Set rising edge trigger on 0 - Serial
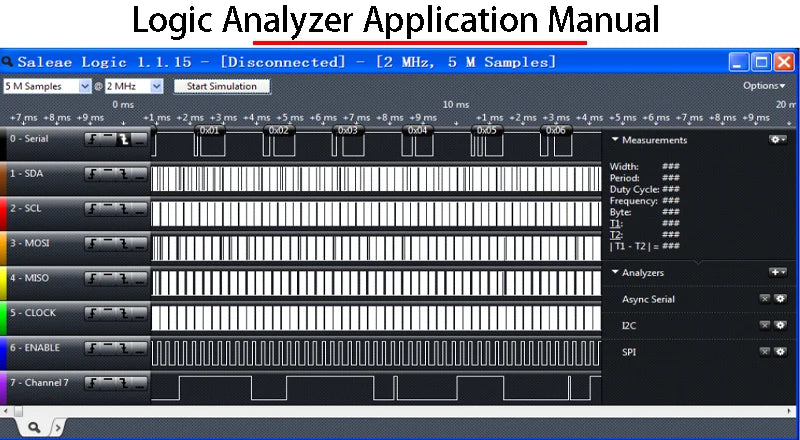800x440 pixels. (92, 139)
